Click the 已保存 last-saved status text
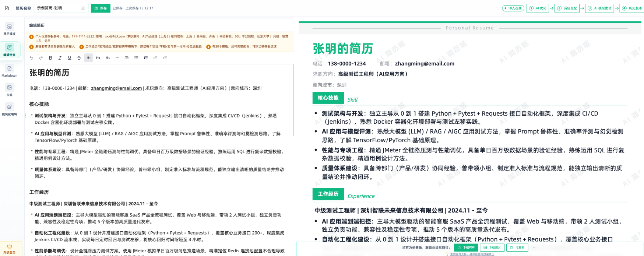Viewport: 644px width, 256px height. pos(133,8)
